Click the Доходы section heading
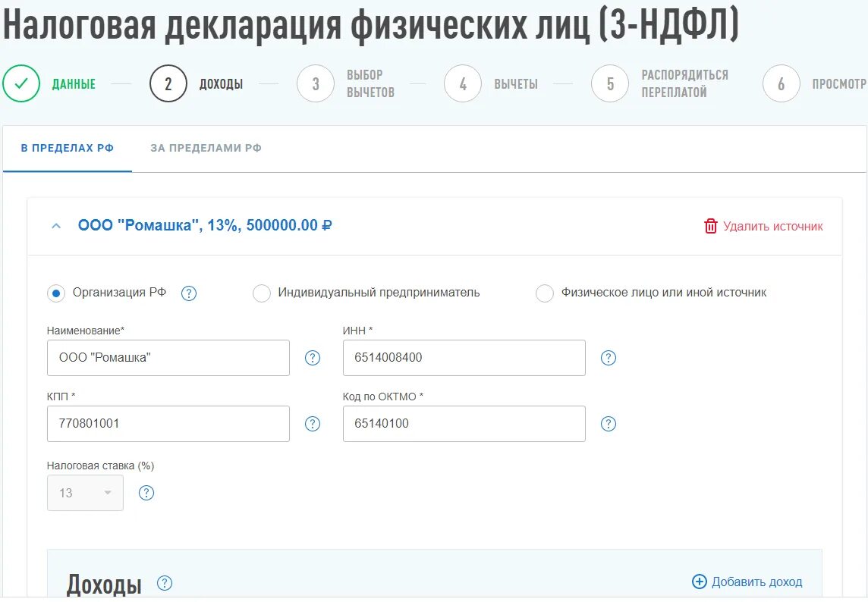868x602 pixels. (104, 585)
